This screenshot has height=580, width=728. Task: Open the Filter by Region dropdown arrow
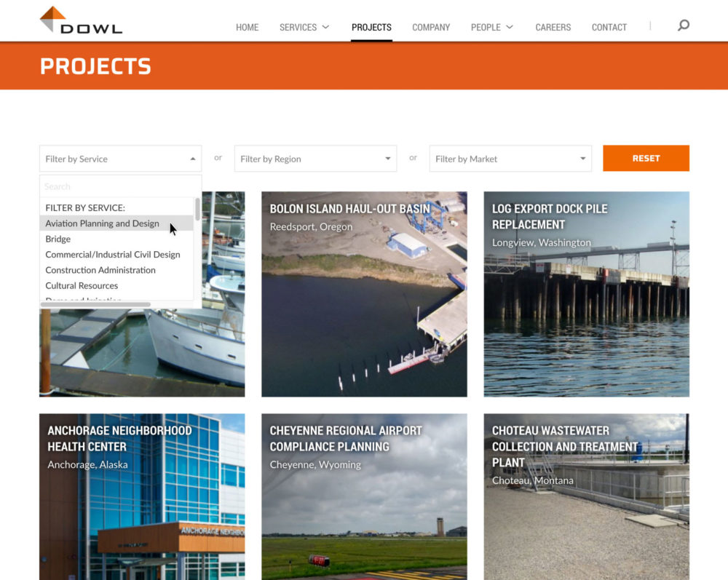(x=387, y=158)
